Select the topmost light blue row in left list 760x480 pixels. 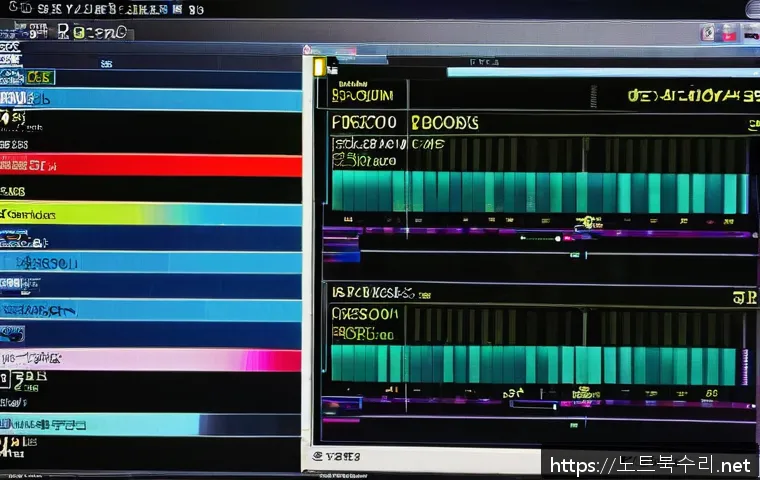[150, 100]
